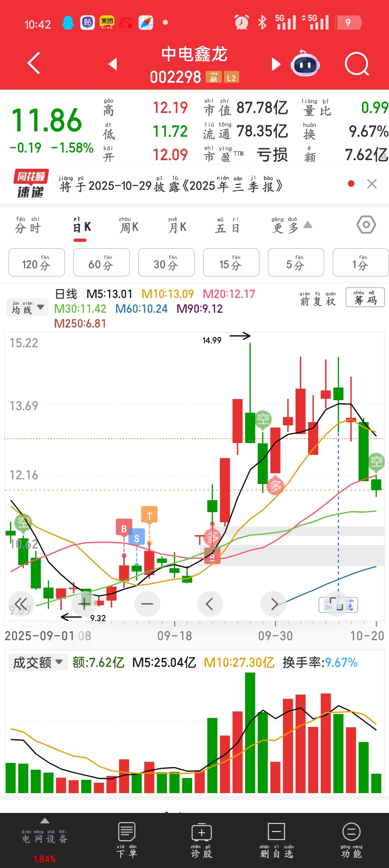The image size is (389, 868).
Task: Tap 换手率:9.67% in volume header
Action: 320,662
